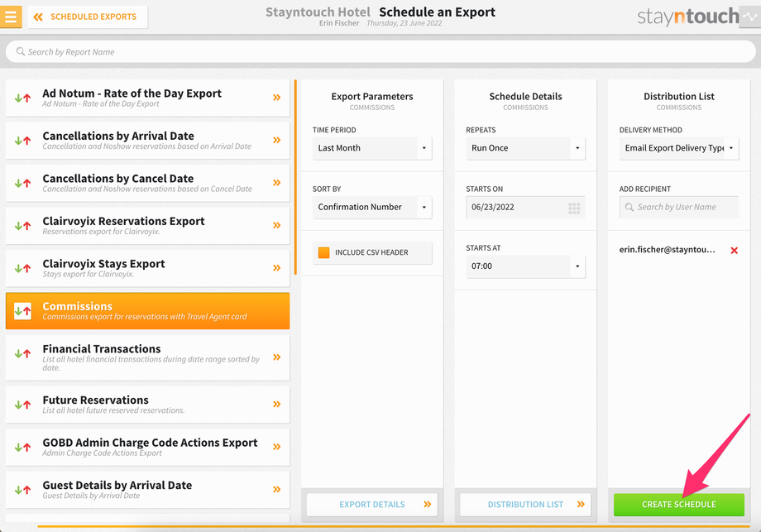Remove recipient erin.fischer with red X
Image resolution: width=761 pixels, height=532 pixels.
735,251
